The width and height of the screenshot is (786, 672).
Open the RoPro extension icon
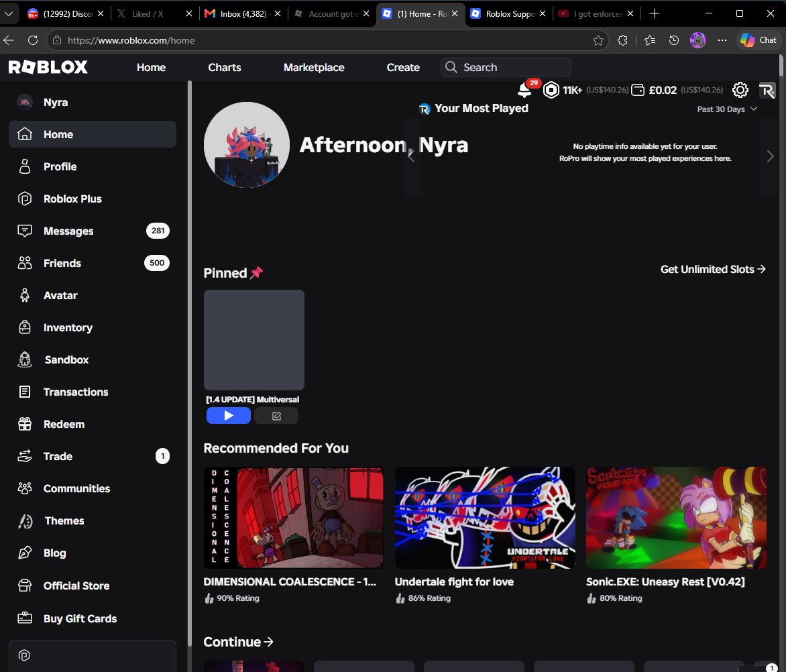767,91
